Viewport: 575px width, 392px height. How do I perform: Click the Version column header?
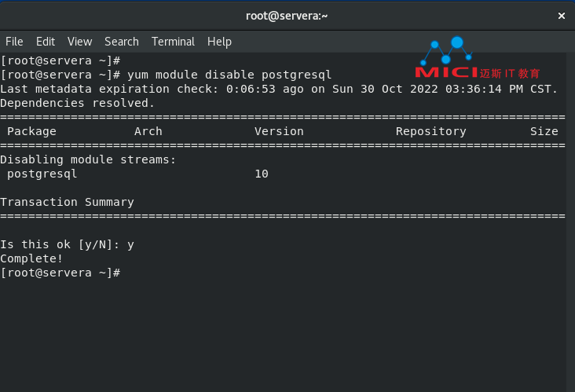point(279,131)
